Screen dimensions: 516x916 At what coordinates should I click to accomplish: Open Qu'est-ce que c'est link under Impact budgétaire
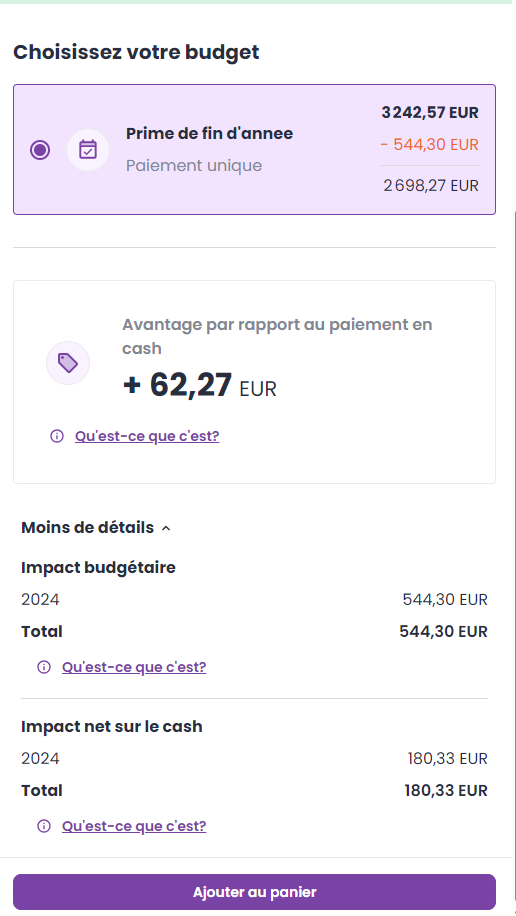(134, 667)
